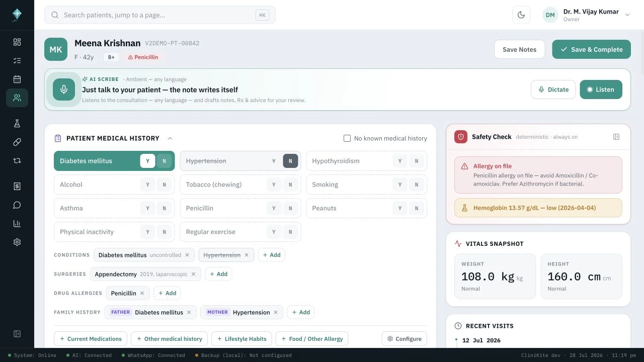Open the dashboard grid icon in sidebar

click(17, 42)
